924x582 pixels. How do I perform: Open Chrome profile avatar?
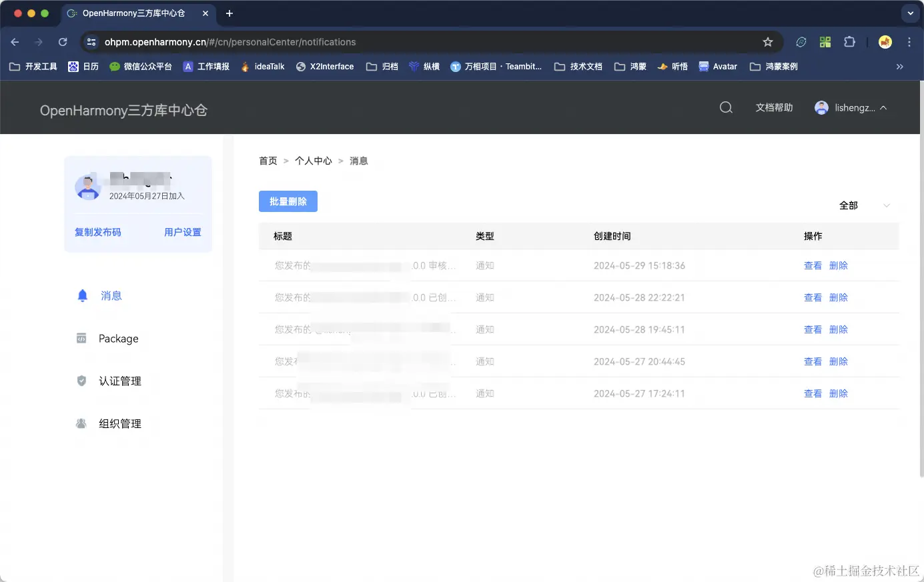click(x=885, y=42)
